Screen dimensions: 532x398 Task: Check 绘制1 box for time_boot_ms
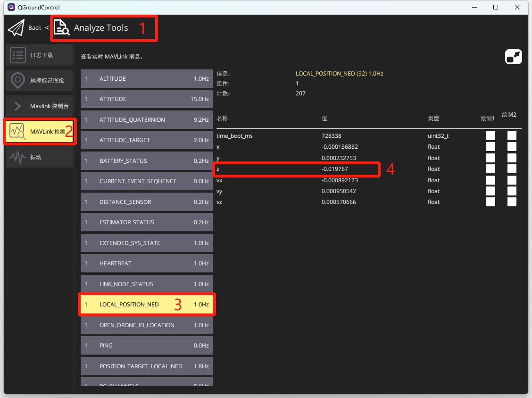[490, 136]
